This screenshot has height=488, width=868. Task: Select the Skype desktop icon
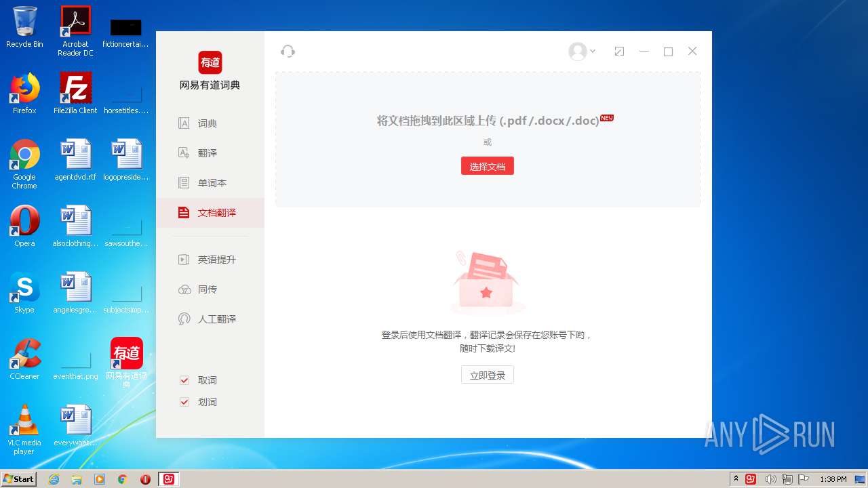pyautogui.click(x=24, y=293)
